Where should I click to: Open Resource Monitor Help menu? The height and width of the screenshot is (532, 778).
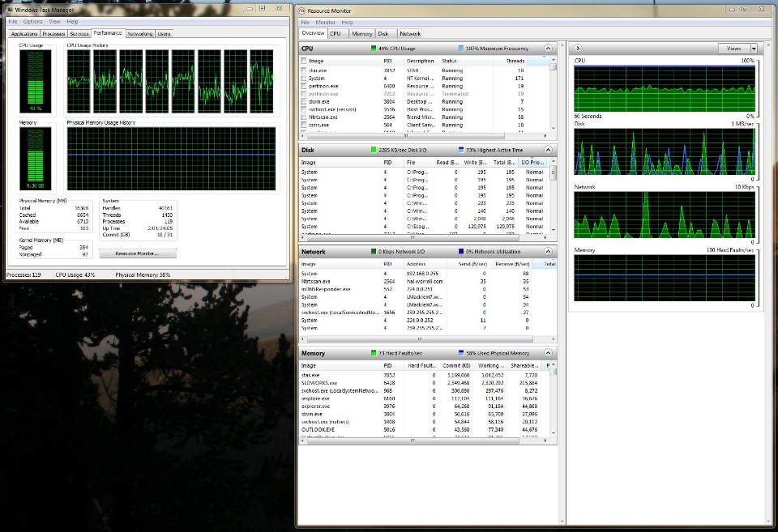[x=348, y=23]
